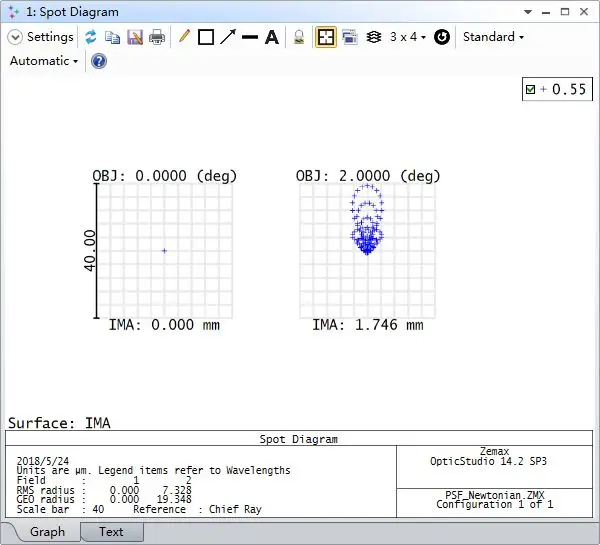Toggle the active cursor crosshair icon
This screenshot has width=600, height=545.
[x=326, y=37]
